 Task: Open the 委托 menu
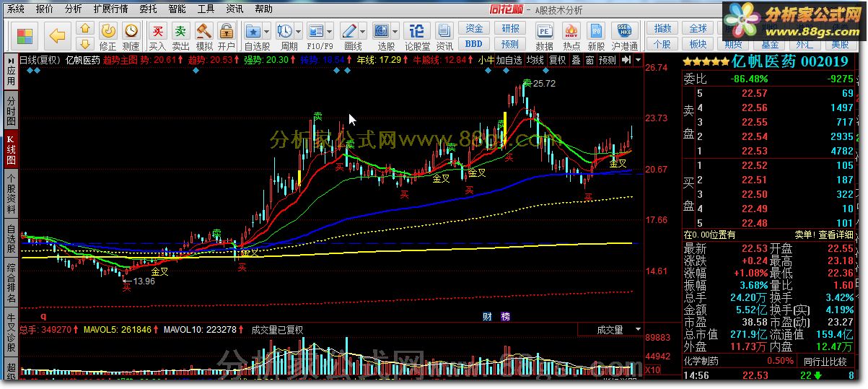148,9
